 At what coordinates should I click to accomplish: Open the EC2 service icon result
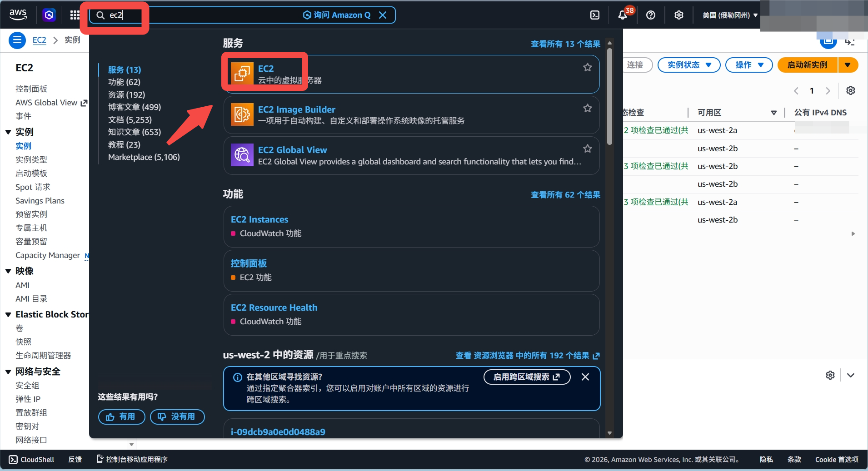pyautogui.click(x=242, y=74)
